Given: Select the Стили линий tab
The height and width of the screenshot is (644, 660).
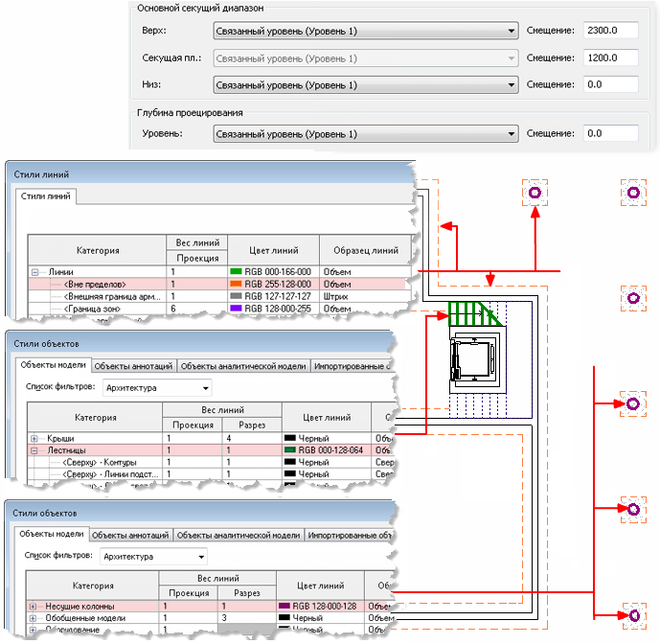Looking at the screenshot, I should coord(45,196).
